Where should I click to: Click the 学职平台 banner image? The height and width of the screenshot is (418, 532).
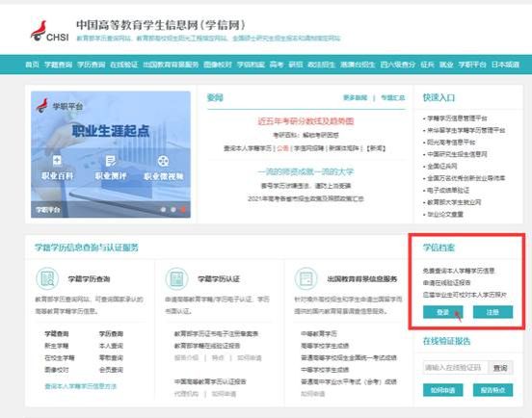click(x=111, y=154)
